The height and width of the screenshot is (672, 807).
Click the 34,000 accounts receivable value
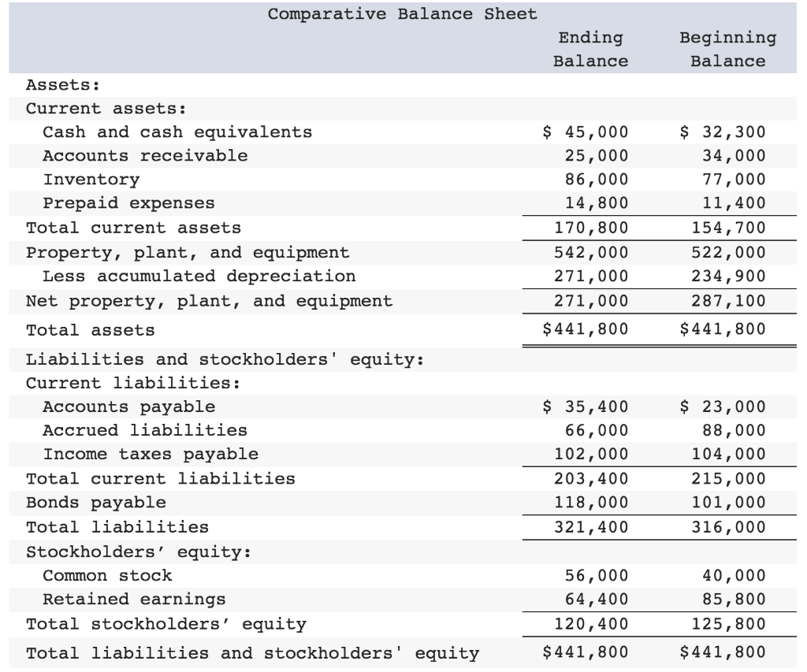(x=734, y=156)
